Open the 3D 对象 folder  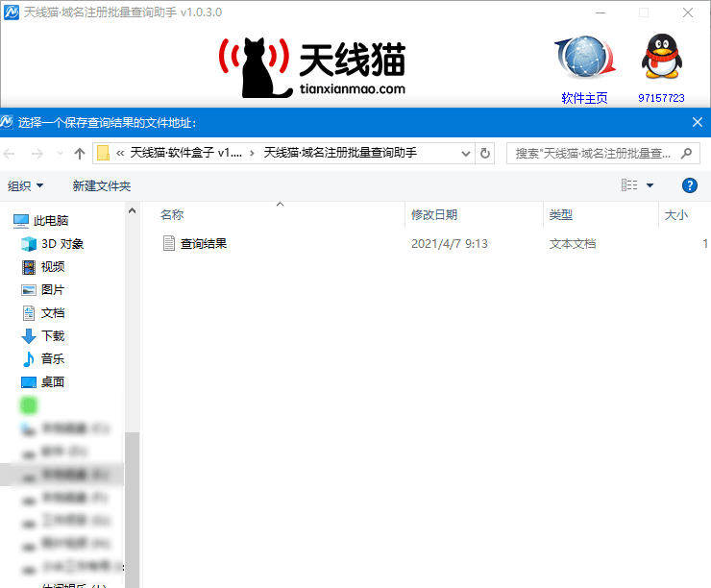(62, 244)
